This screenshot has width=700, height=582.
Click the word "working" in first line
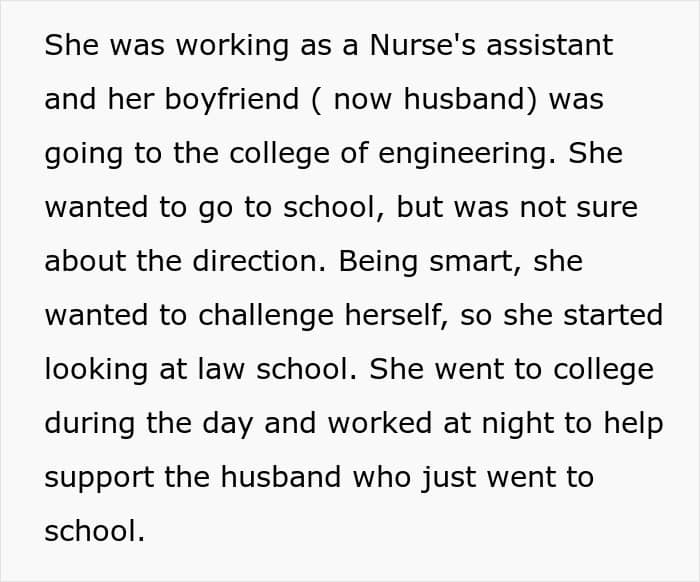point(232,46)
